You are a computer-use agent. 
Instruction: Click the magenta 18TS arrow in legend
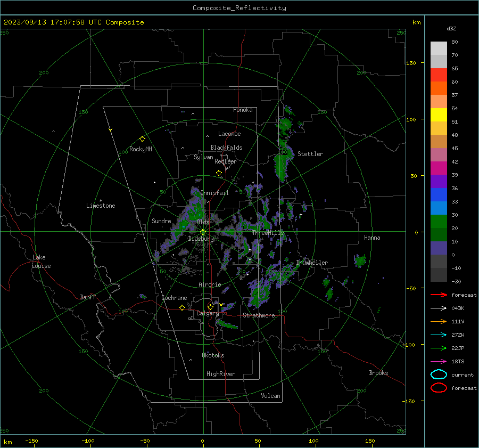pos(439,362)
